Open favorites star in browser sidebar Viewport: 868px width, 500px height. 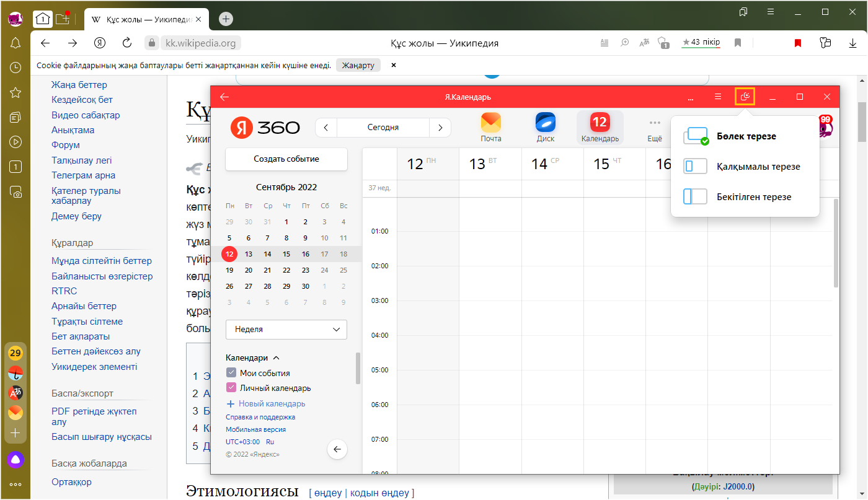(15, 92)
